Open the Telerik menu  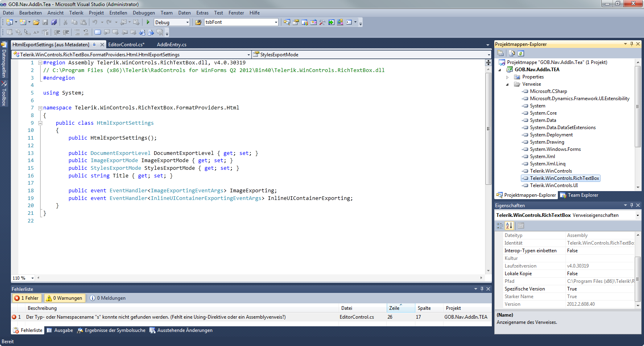click(76, 13)
